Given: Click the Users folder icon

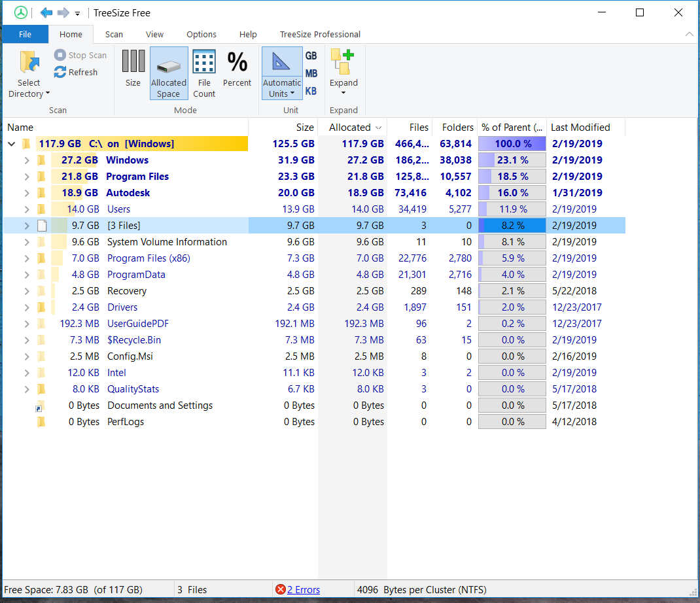Looking at the screenshot, I should click(x=41, y=209).
